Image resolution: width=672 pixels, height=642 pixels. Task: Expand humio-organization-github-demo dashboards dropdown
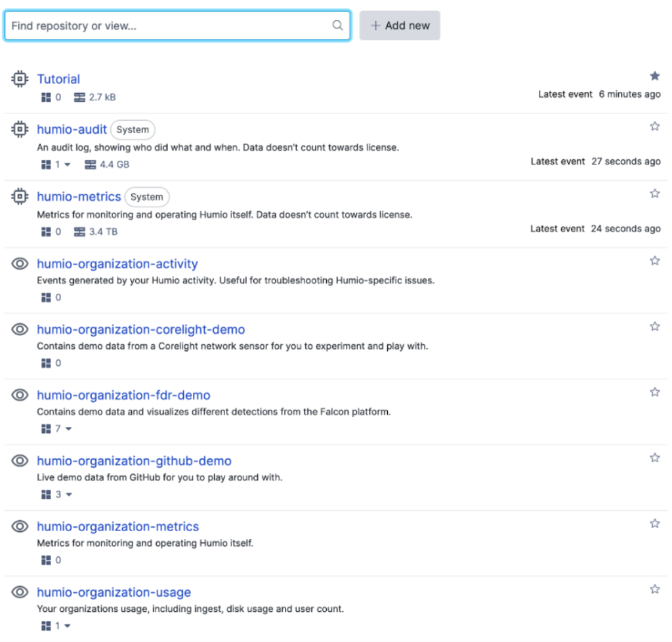tap(68, 494)
